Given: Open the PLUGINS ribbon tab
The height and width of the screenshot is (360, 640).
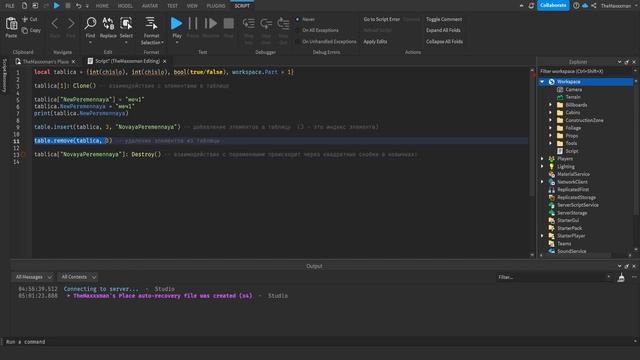Looking at the screenshot, I should pos(216,6).
